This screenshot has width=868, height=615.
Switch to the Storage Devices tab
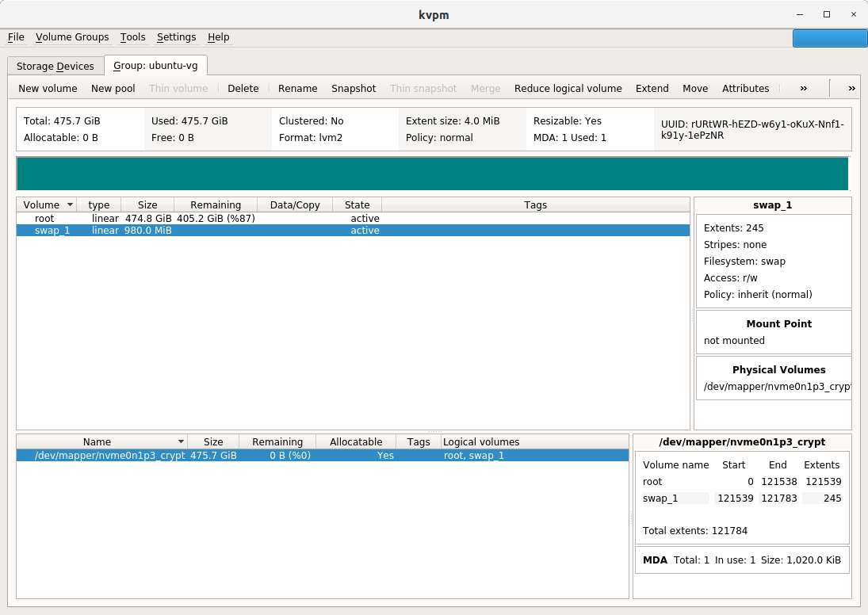[55, 66]
